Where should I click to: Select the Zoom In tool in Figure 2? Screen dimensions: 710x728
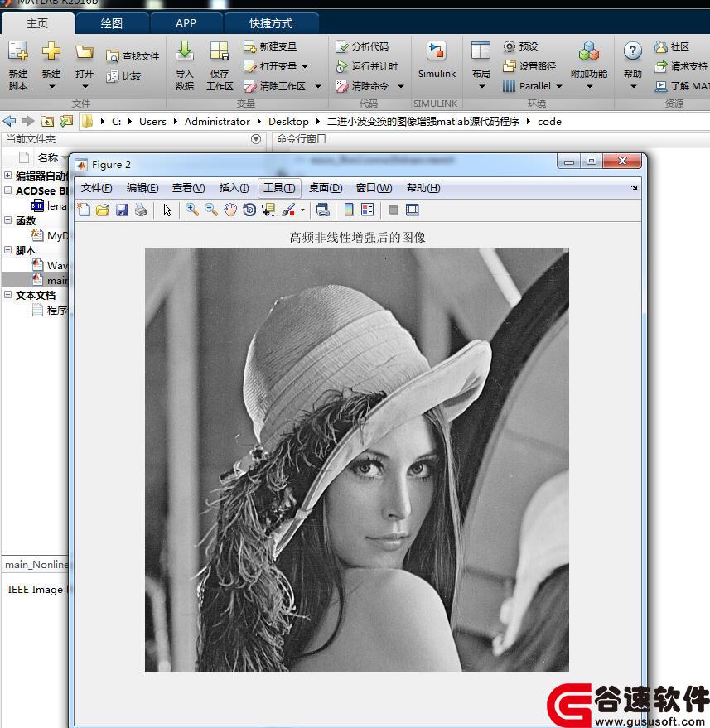[191, 210]
